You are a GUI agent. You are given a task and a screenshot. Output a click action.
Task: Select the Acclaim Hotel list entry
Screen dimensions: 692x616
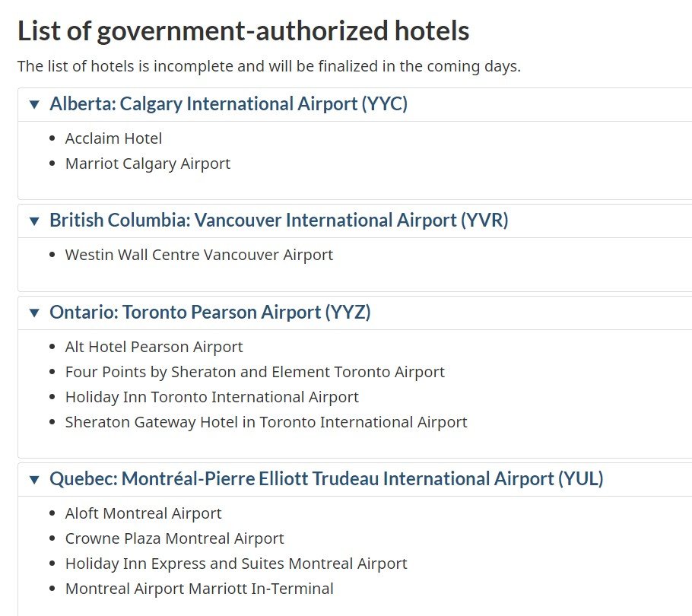[113, 138]
